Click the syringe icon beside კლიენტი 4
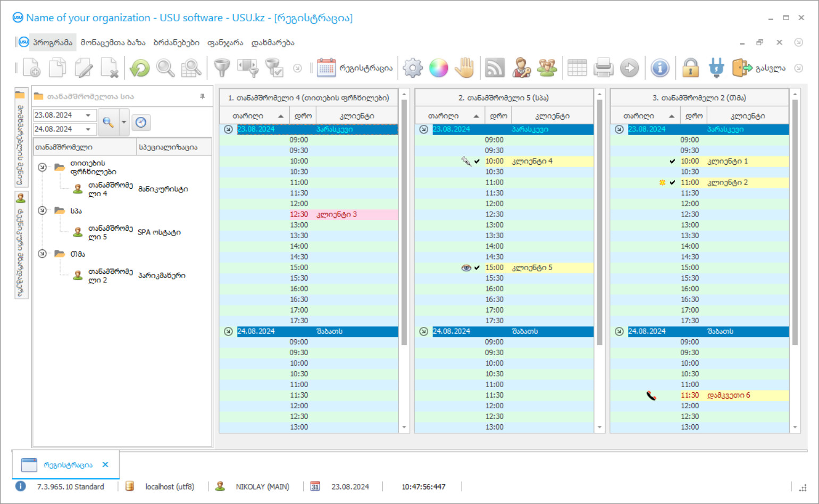This screenshot has height=504, width=819. point(466,161)
